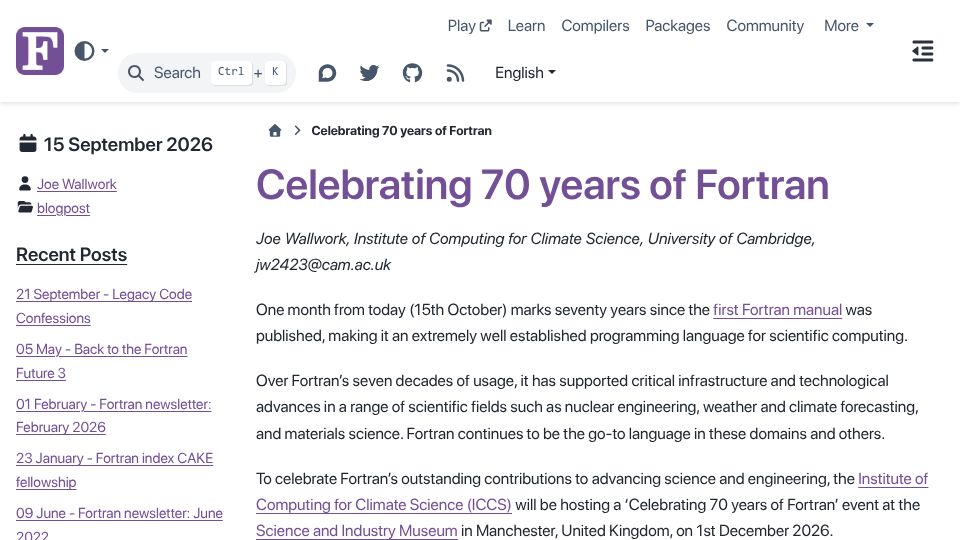This screenshot has height=540, width=960.
Task: Open the RSS feed icon
Action: tap(455, 73)
